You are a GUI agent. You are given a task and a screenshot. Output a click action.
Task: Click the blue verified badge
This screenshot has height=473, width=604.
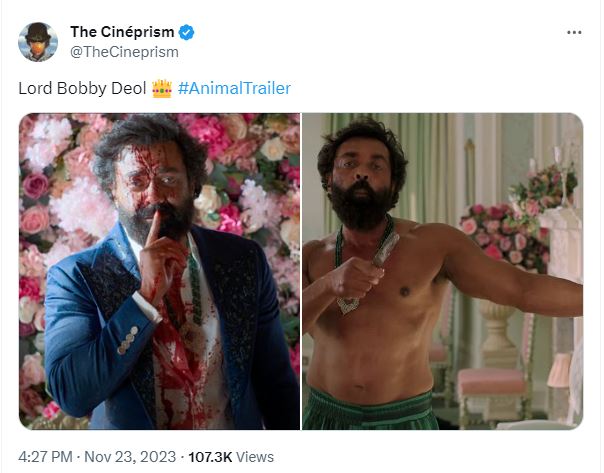[x=187, y=32]
